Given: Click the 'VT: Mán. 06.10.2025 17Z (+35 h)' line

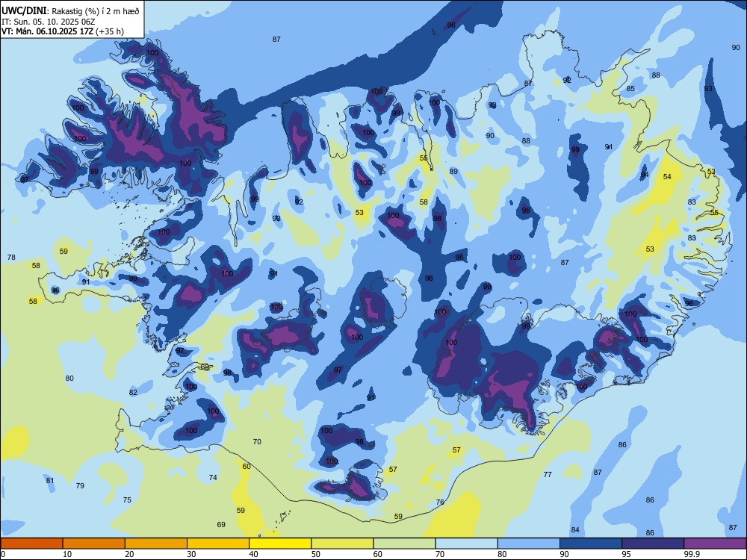Looking at the screenshot, I should [63, 31].
